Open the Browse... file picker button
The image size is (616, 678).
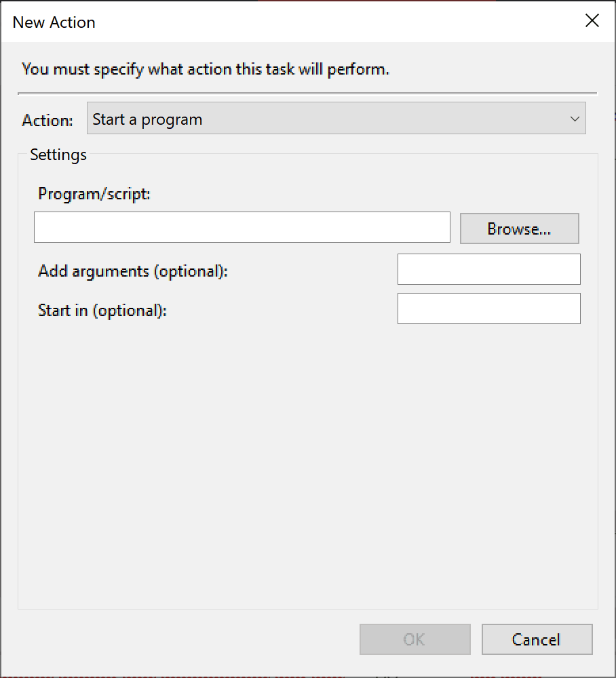(519, 228)
